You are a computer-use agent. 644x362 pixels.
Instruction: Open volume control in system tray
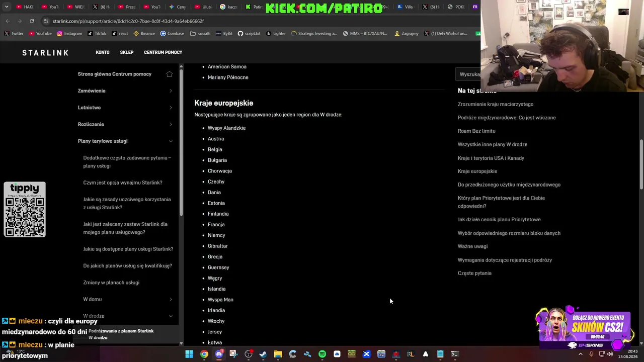(x=610, y=354)
